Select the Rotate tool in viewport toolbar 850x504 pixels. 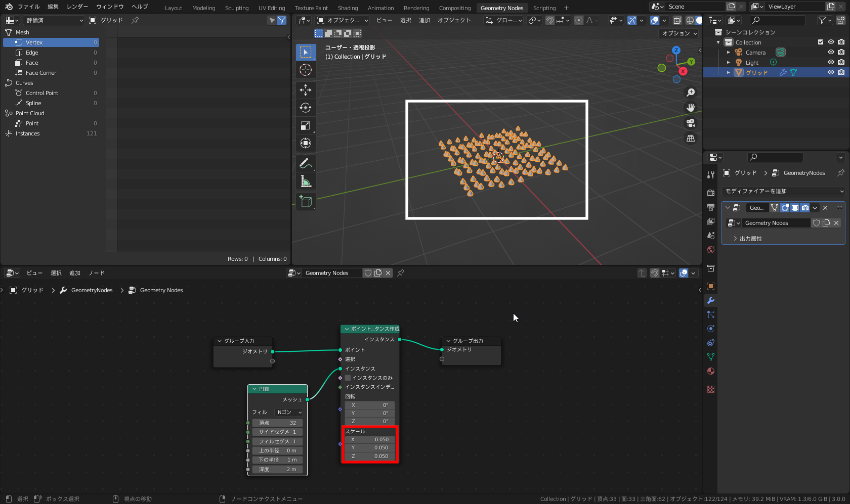click(306, 108)
